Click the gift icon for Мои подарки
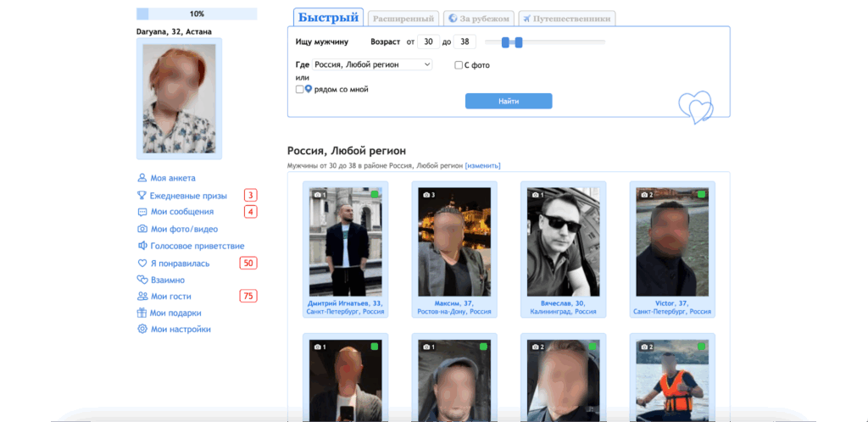Image resolution: width=868 pixels, height=422 pixels. 142,313
